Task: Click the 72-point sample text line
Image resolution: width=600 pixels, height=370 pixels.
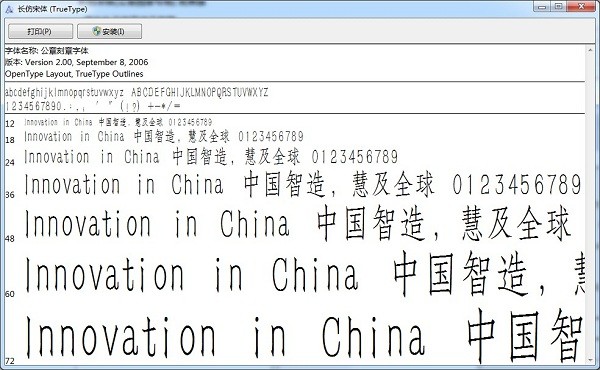Action: click(305, 337)
